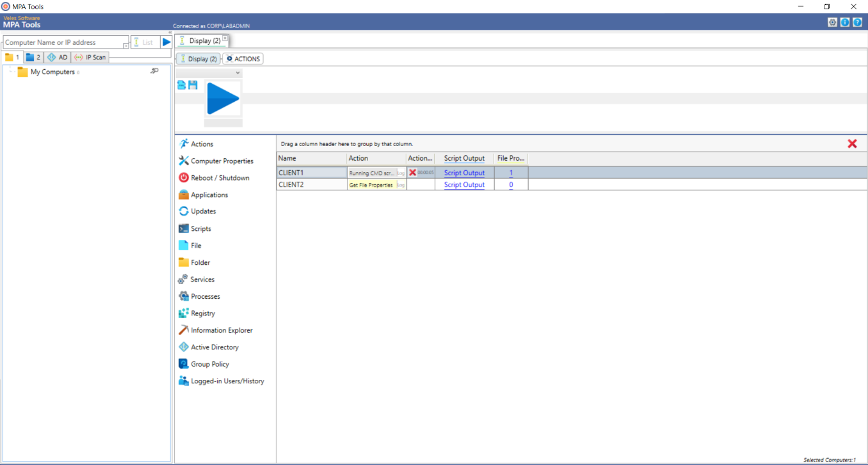This screenshot has width=868, height=465.
Task: Open MPA Tools settings gear
Action: [x=832, y=22]
